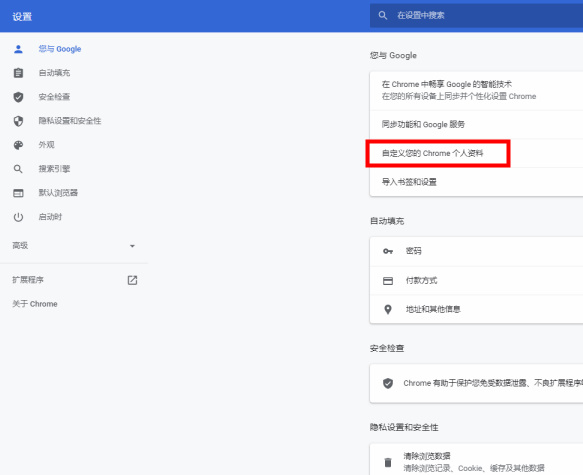Open the 付款方式 settings row
This screenshot has width=583, height=475.
[476, 281]
